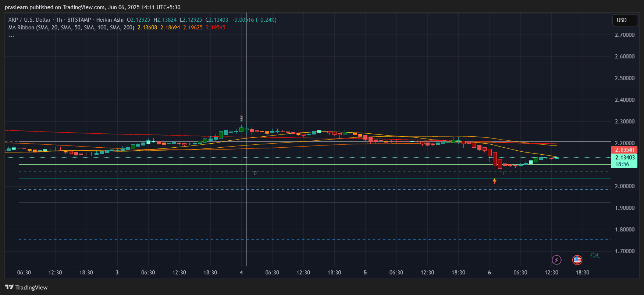Click the MA Ribbon indicator legend
Image resolution: width=644 pixels, height=295 pixels.
click(x=71, y=28)
